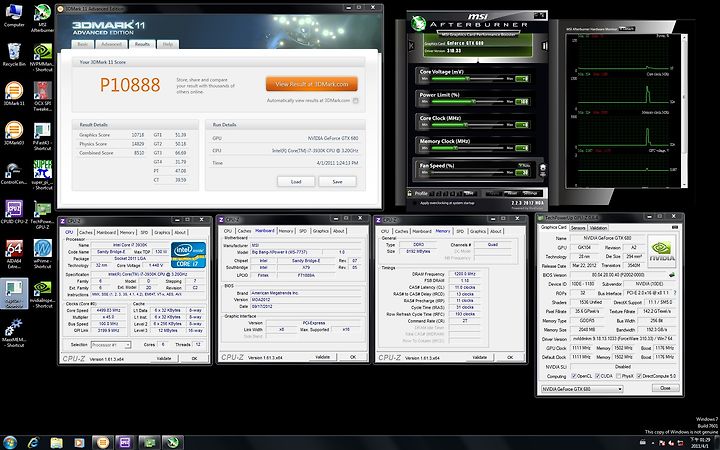This screenshot has height=450, width=720.
Task: Open SPD tab in CPU-Z Memory window
Action: [x=460, y=231]
